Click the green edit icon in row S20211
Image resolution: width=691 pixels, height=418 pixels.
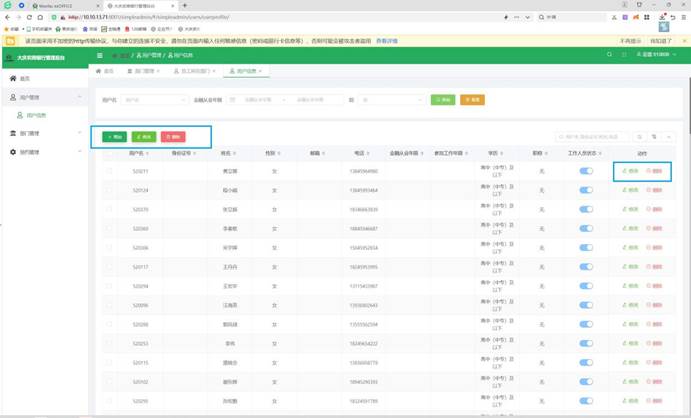tap(630, 171)
